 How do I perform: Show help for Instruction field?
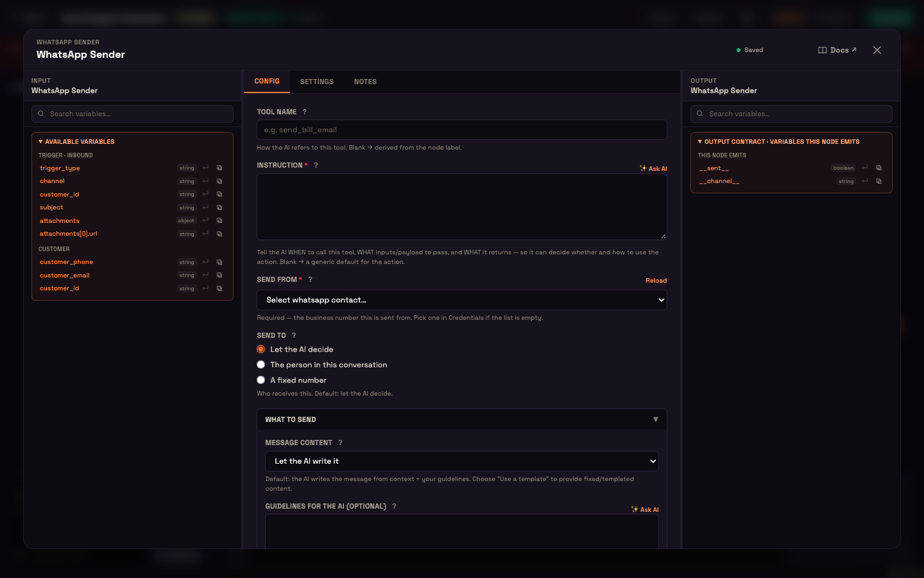pyautogui.click(x=316, y=165)
